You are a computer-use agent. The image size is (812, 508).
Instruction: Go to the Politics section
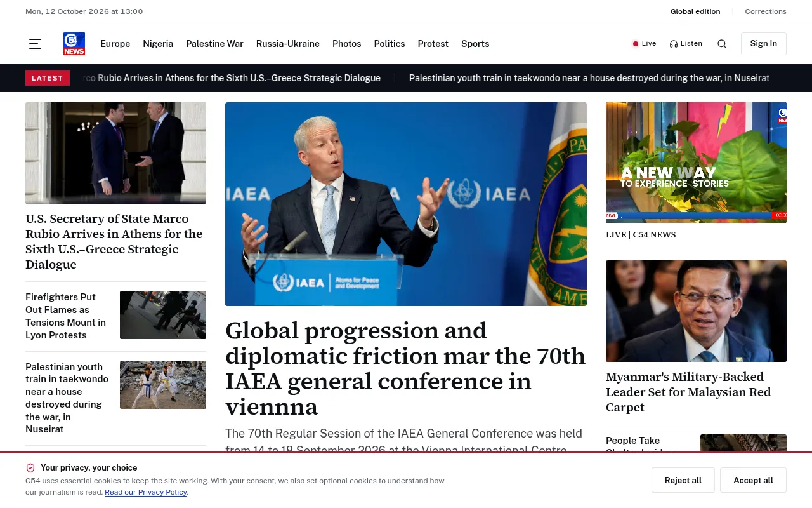pos(390,44)
